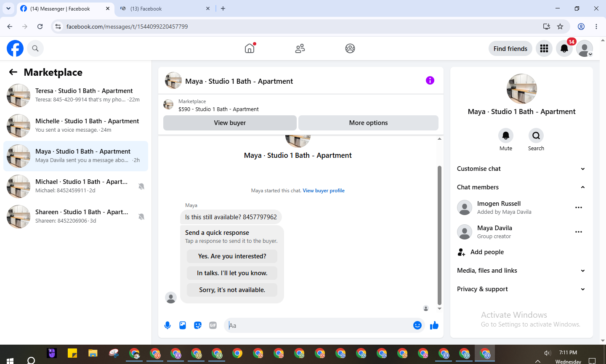The height and width of the screenshot is (364, 606).
Task: Open the tab search dropdown arrow
Action: point(8,8)
